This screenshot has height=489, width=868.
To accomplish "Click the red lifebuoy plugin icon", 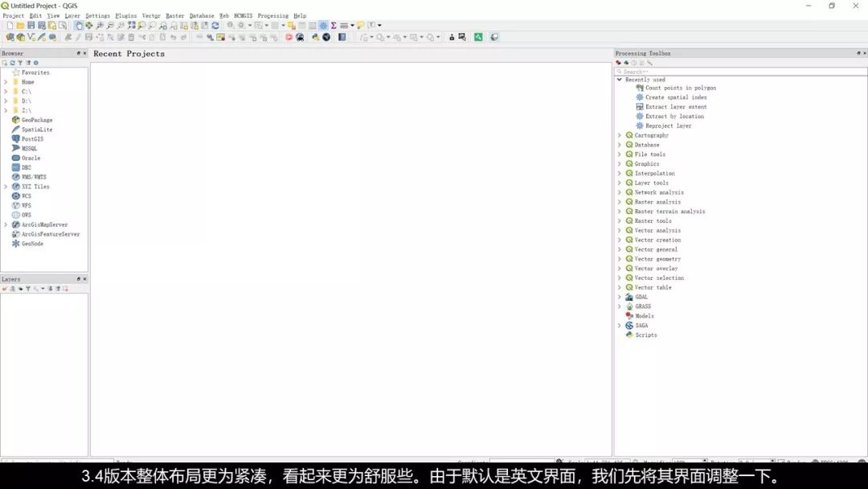I will click(289, 37).
